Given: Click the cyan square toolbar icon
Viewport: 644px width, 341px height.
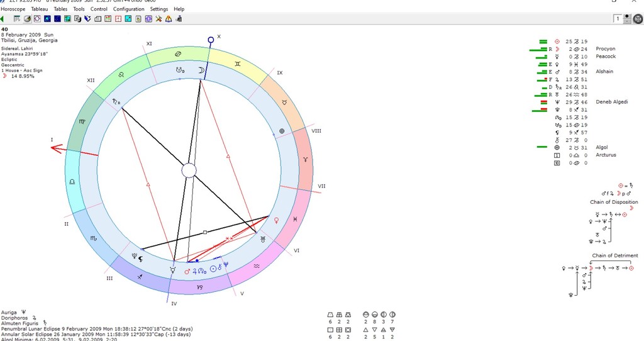Looking at the screenshot, I should tap(128, 18).
